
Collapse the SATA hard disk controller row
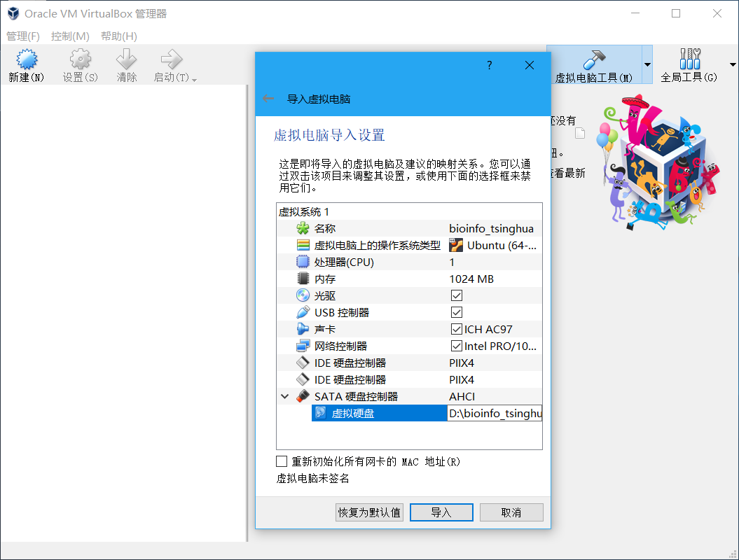(x=284, y=396)
